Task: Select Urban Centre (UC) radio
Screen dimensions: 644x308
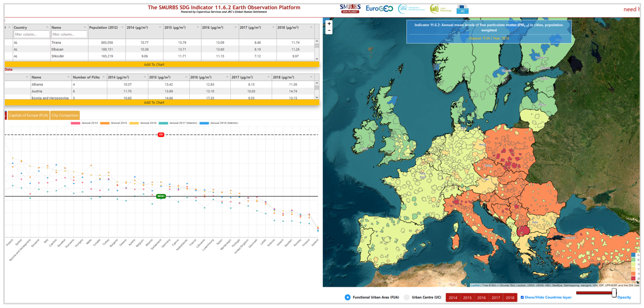Action: point(407,297)
